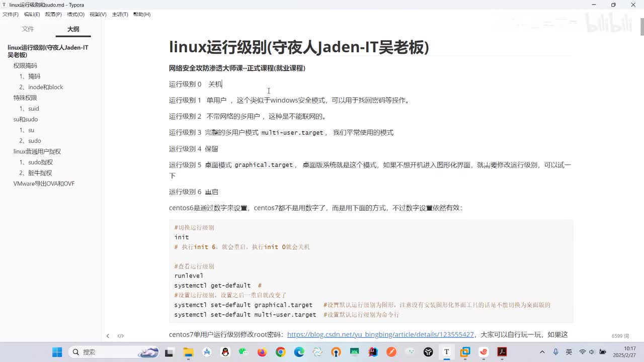The width and height of the screenshot is (644, 362).
Task: Click the runlevel line in code block
Action: pyautogui.click(x=189, y=276)
